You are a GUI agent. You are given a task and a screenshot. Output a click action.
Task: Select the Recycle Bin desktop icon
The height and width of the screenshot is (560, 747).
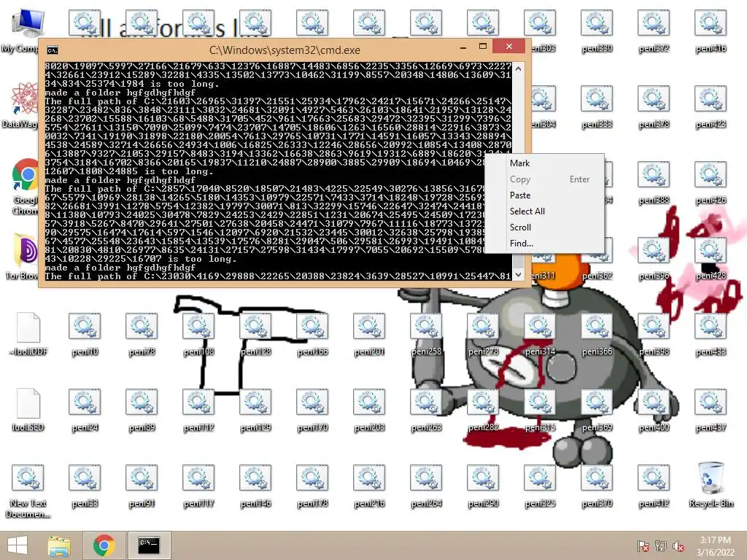pos(711,485)
